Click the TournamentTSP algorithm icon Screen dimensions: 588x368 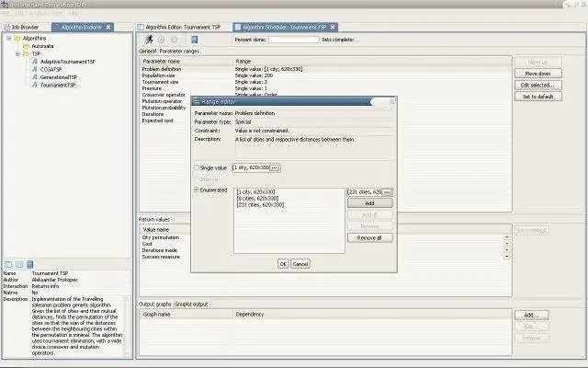[x=35, y=85]
